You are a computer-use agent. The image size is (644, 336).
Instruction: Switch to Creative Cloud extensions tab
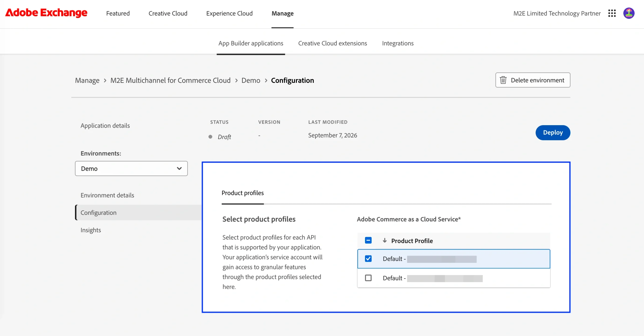[x=333, y=43]
